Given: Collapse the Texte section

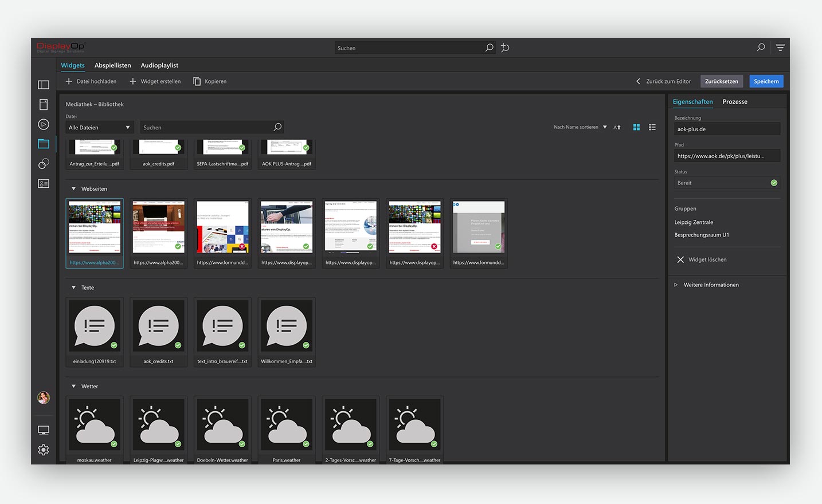Looking at the screenshot, I should point(73,288).
